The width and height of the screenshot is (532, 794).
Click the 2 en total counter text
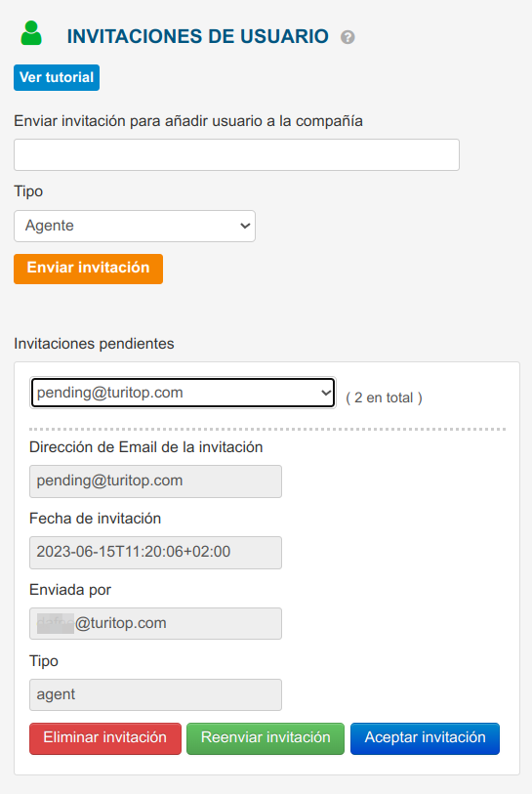click(x=385, y=398)
